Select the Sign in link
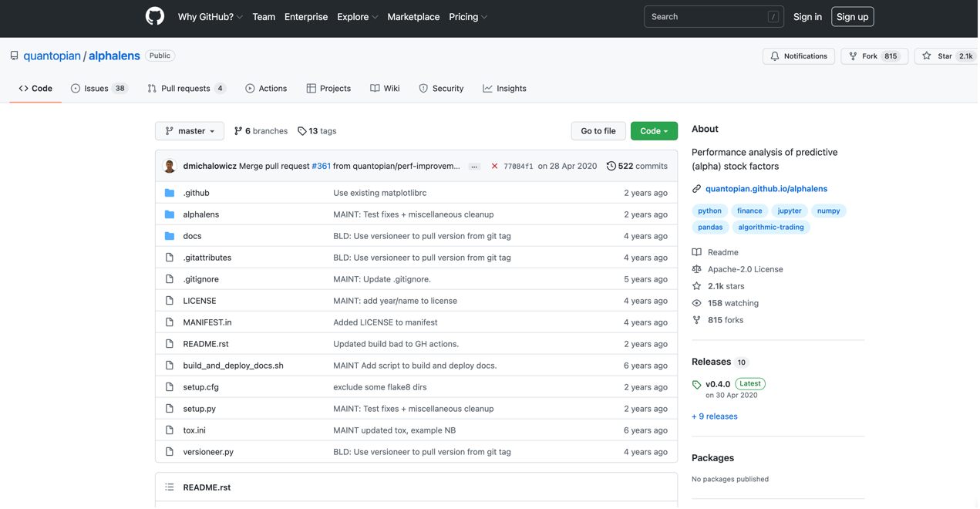 point(807,17)
